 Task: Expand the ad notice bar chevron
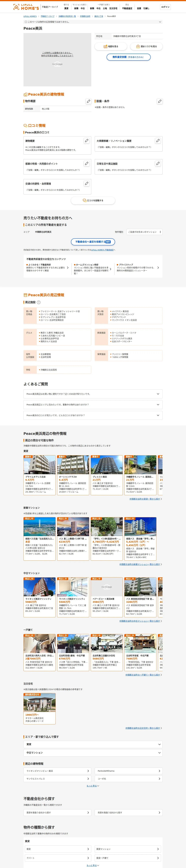160,22
